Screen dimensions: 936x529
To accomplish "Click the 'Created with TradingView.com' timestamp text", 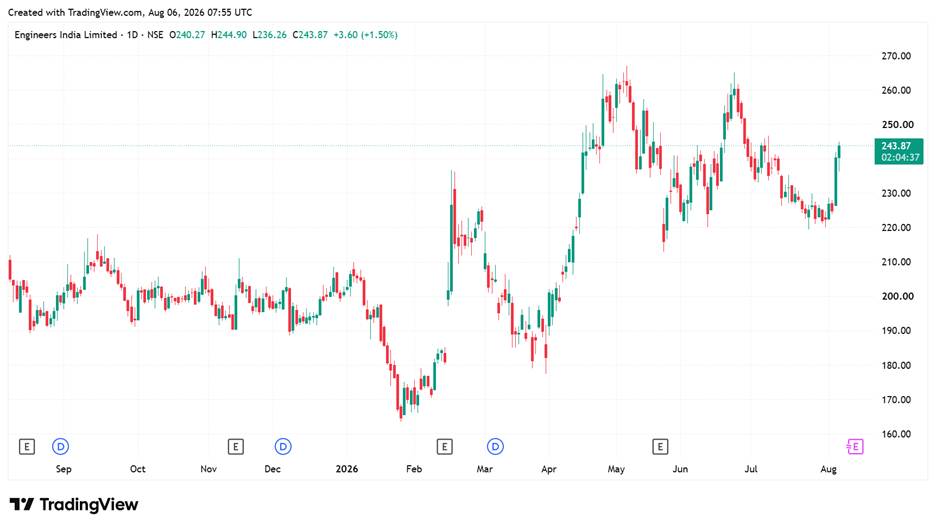I will 130,12.
